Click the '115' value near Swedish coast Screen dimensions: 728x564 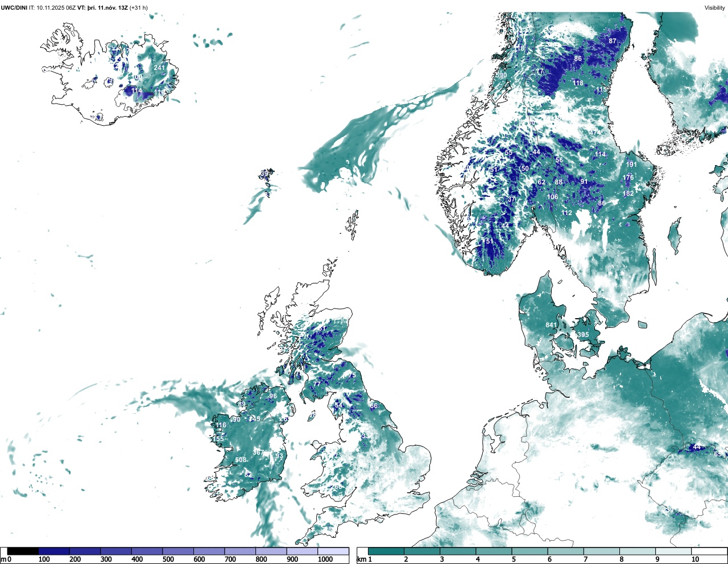point(602,90)
